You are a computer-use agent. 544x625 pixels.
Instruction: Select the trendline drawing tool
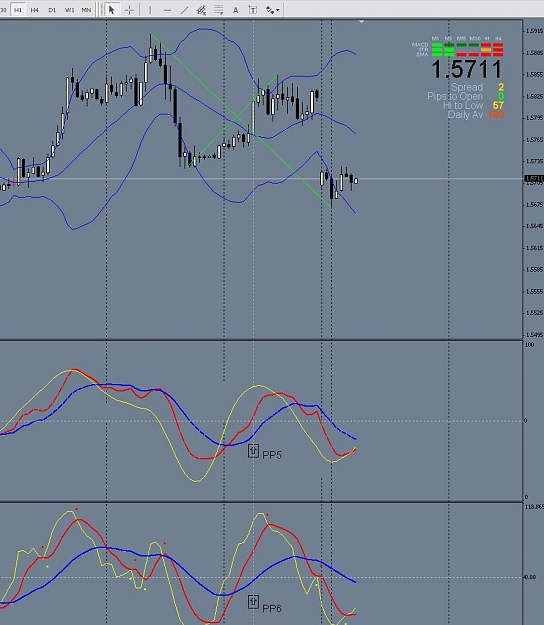[184, 10]
